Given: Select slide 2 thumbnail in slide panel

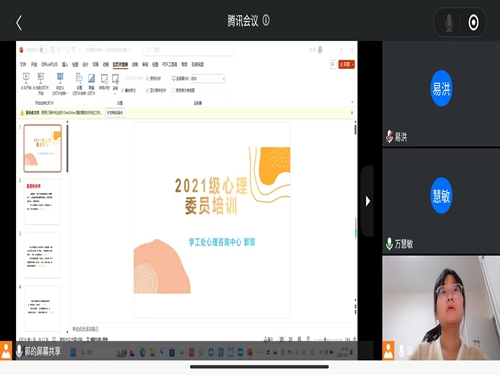Looking at the screenshot, I should coord(43,202).
